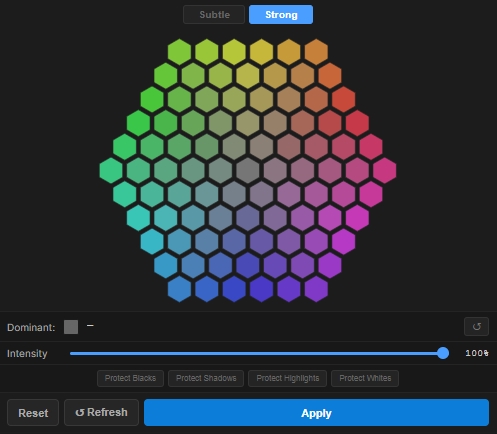Toggle Protect Shadows option
Image resolution: width=497 pixels, height=434 pixels.
coord(206,378)
